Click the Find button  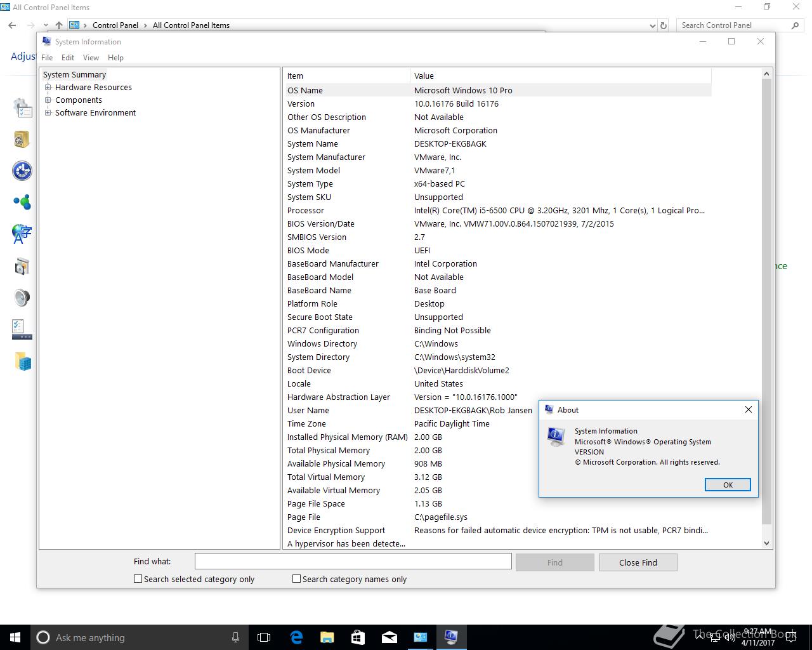point(555,562)
